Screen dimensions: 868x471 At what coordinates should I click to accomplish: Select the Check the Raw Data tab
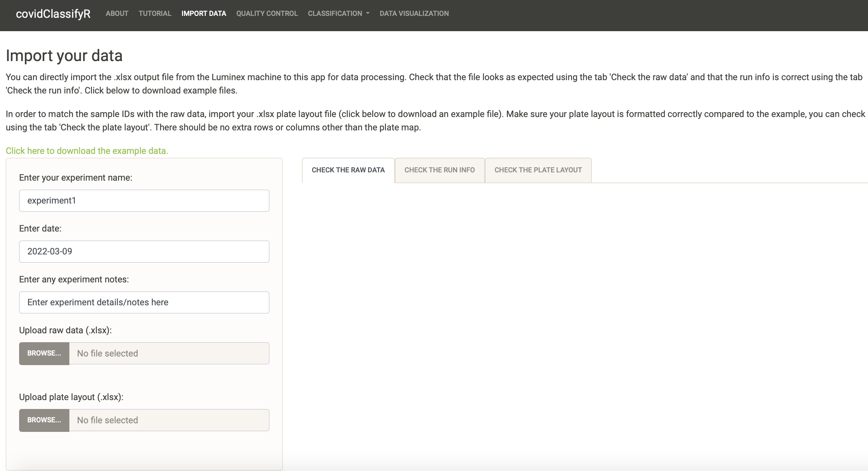pos(348,170)
